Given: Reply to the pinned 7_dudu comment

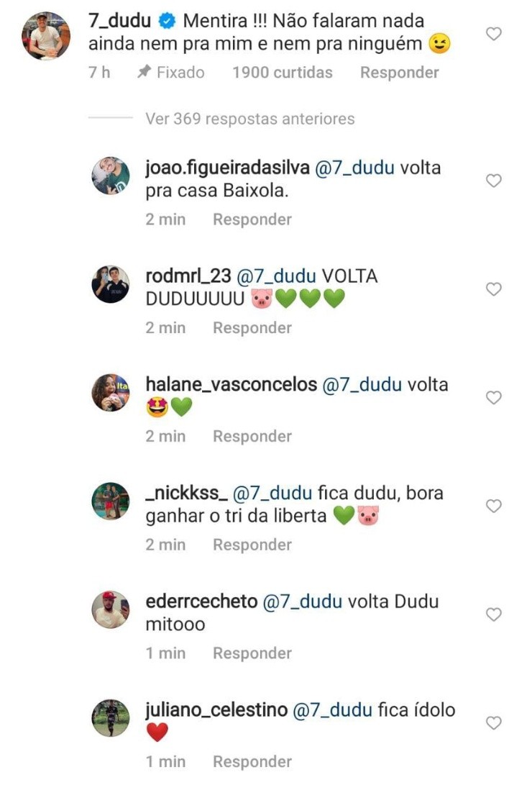Looking at the screenshot, I should 400,73.
